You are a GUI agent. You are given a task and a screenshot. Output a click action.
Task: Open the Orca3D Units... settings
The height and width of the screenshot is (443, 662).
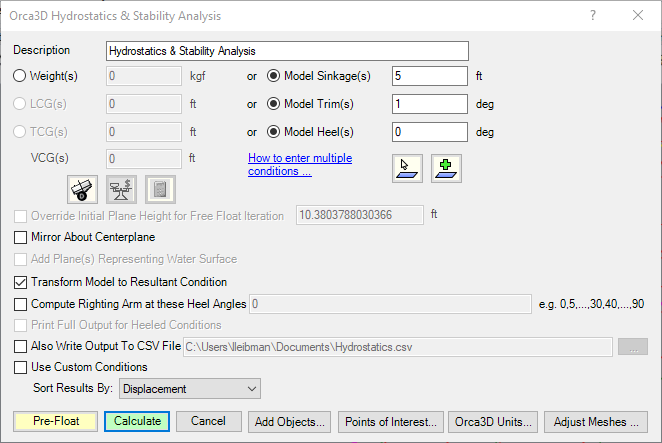click(x=493, y=422)
